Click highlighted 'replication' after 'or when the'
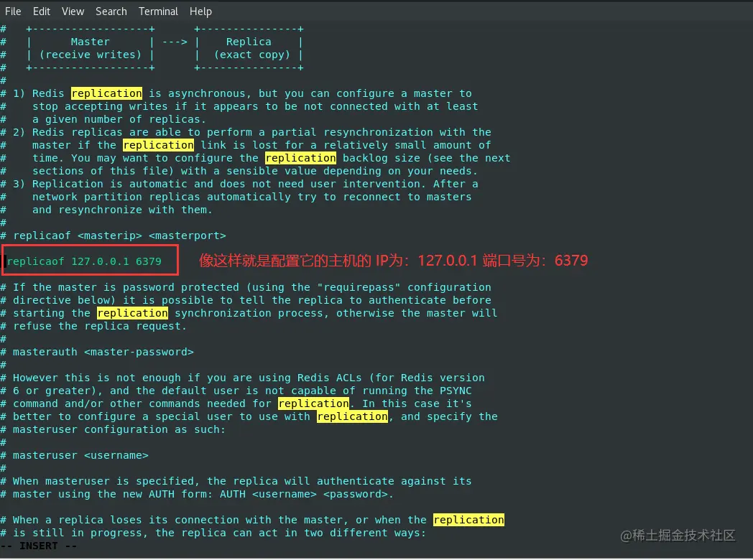 (468, 520)
